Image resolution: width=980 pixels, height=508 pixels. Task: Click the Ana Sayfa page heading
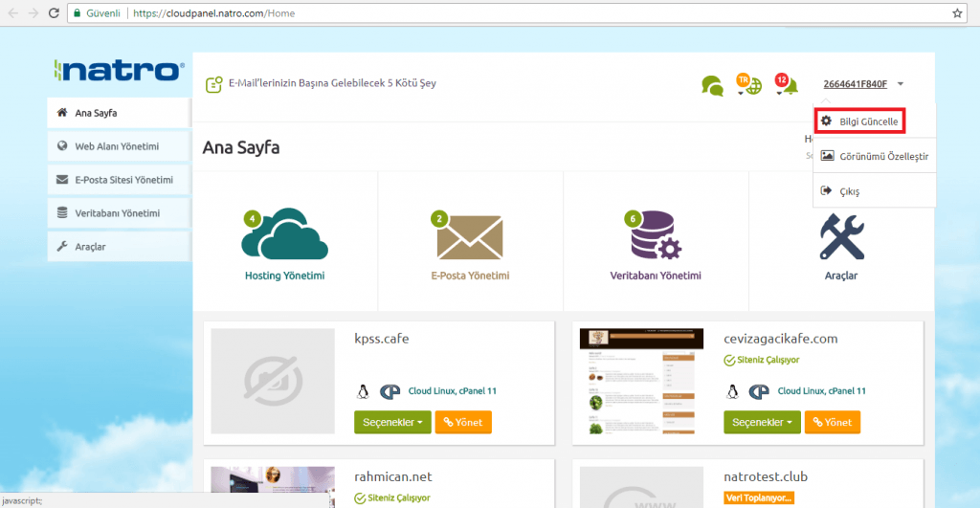point(240,147)
